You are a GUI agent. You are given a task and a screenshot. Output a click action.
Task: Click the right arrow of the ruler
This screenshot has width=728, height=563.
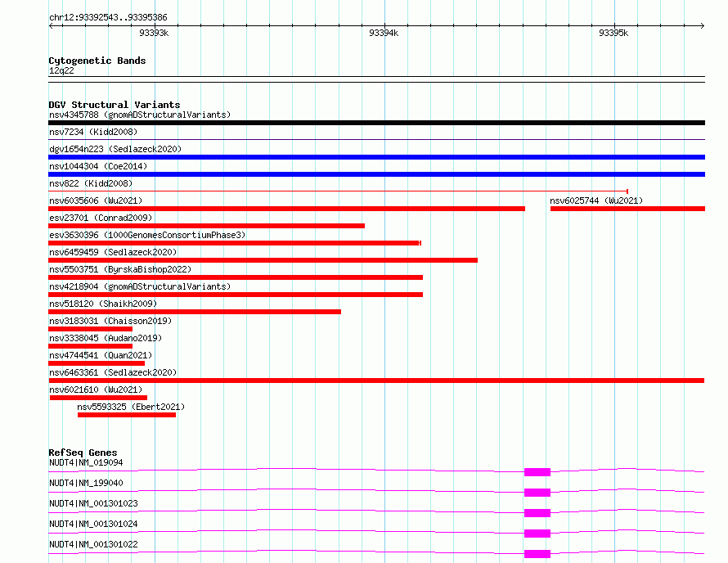pos(703,25)
